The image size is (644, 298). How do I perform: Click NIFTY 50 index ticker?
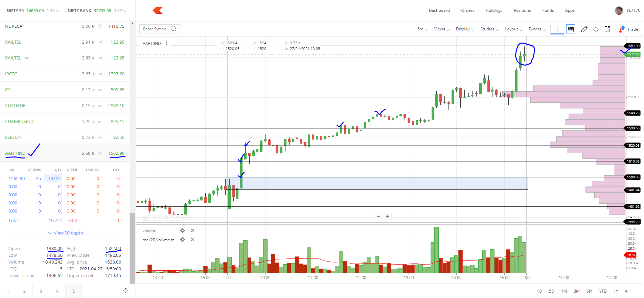click(x=32, y=10)
